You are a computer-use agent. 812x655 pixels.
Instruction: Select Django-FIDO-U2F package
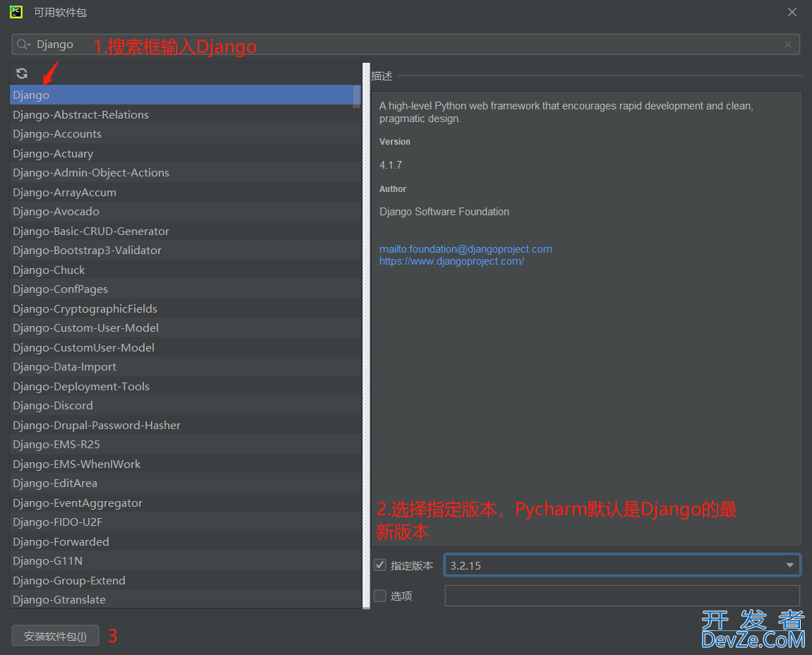185,522
